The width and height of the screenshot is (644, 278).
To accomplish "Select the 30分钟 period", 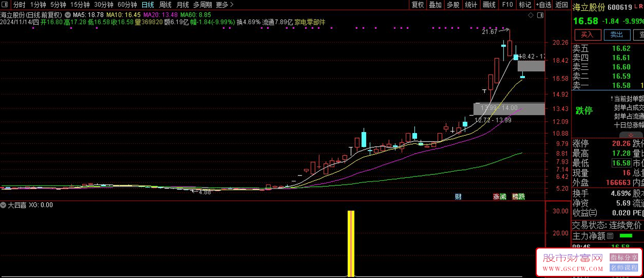I will point(104,5).
